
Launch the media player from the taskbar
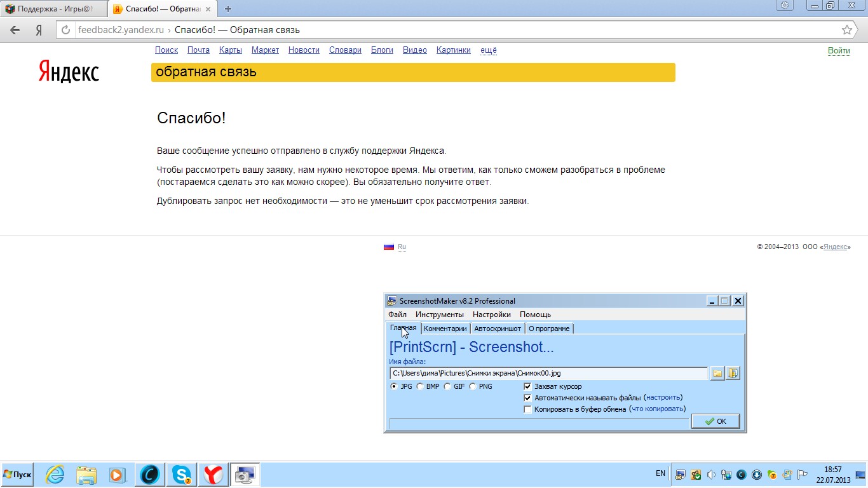click(117, 475)
